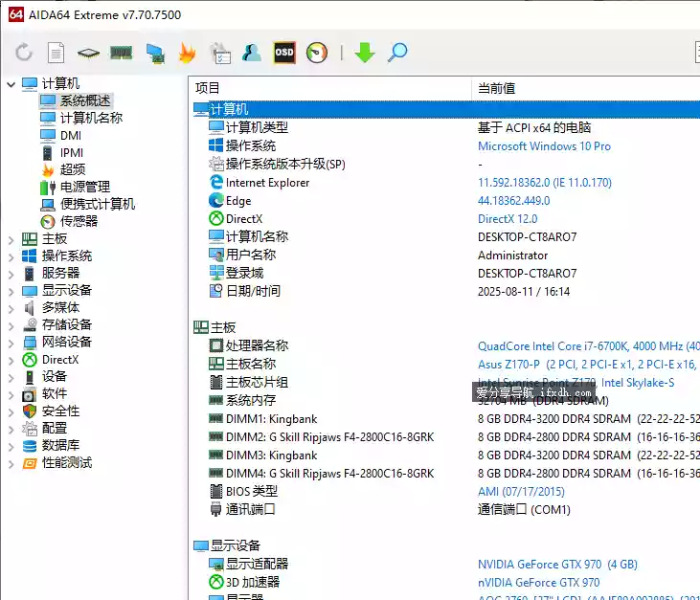Image resolution: width=700 pixels, height=600 pixels.
Task: Select the 计算机类型 row
Action: 454,128
